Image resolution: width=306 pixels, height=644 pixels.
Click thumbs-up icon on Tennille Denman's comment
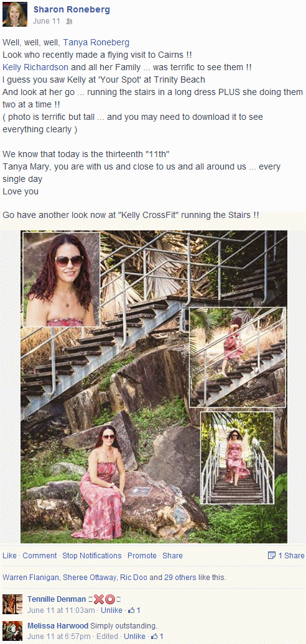point(132,610)
